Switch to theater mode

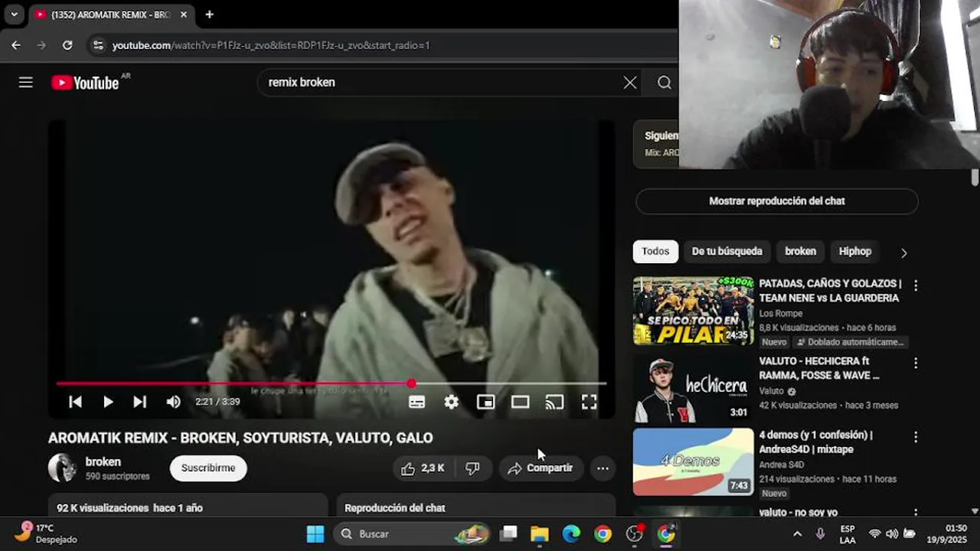(x=521, y=402)
